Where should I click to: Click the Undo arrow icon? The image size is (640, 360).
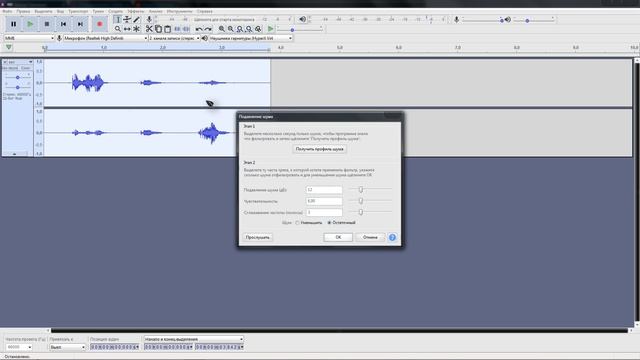tap(199, 29)
